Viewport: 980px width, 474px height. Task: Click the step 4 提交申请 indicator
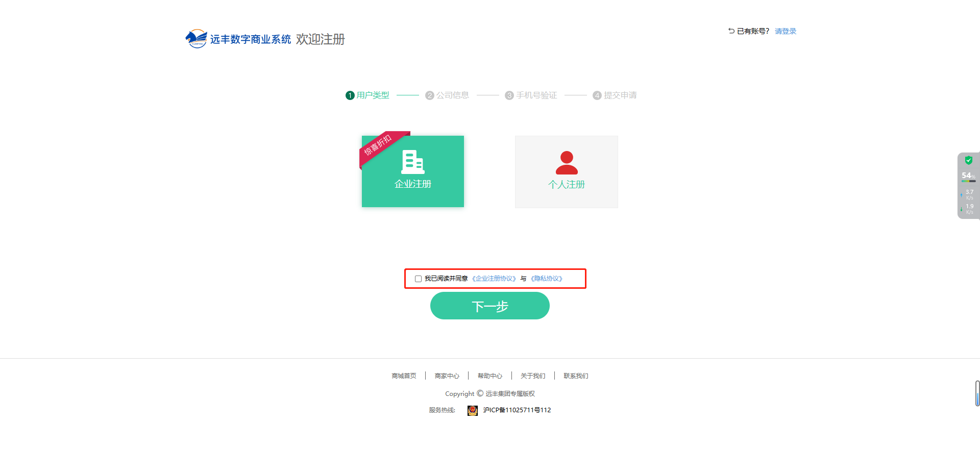click(x=615, y=95)
